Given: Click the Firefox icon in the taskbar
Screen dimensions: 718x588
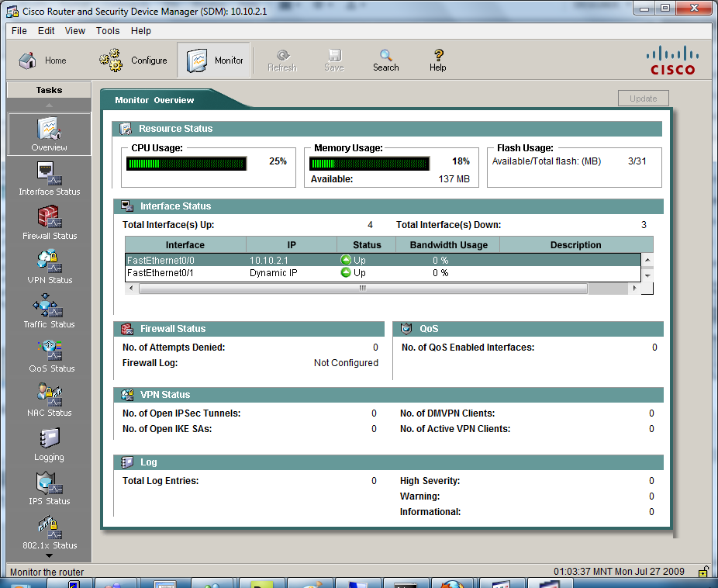Looking at the screenshot, I should (x=452, y=584).
